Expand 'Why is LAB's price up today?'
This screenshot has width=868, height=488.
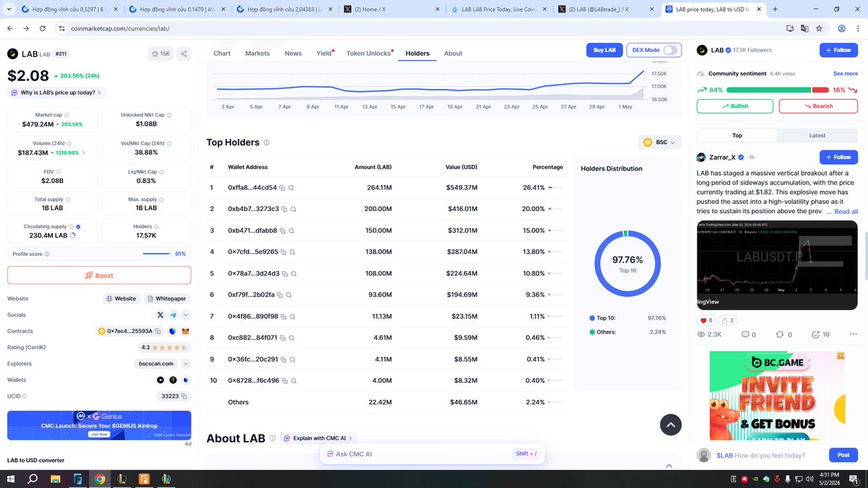click(56, 93)
